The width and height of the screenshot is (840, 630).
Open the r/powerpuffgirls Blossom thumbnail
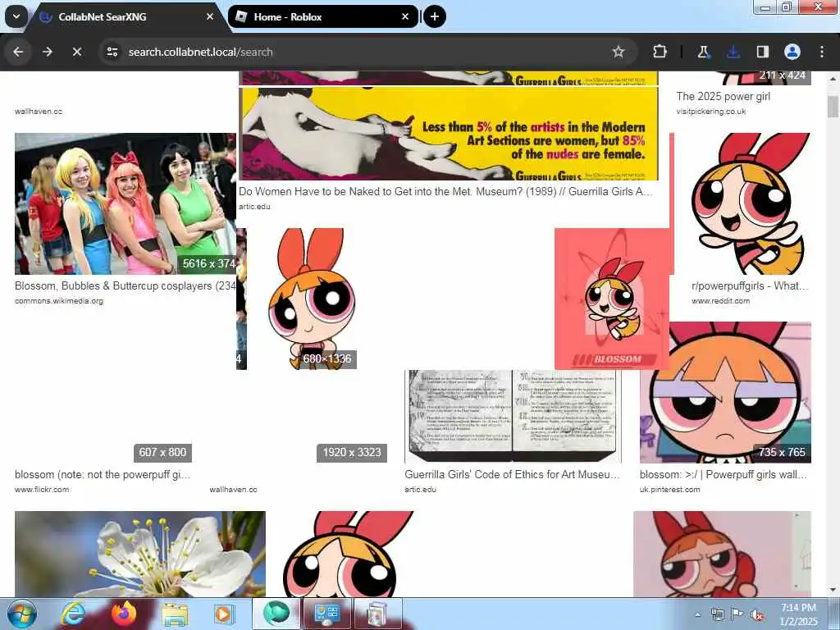coord(751,203)
